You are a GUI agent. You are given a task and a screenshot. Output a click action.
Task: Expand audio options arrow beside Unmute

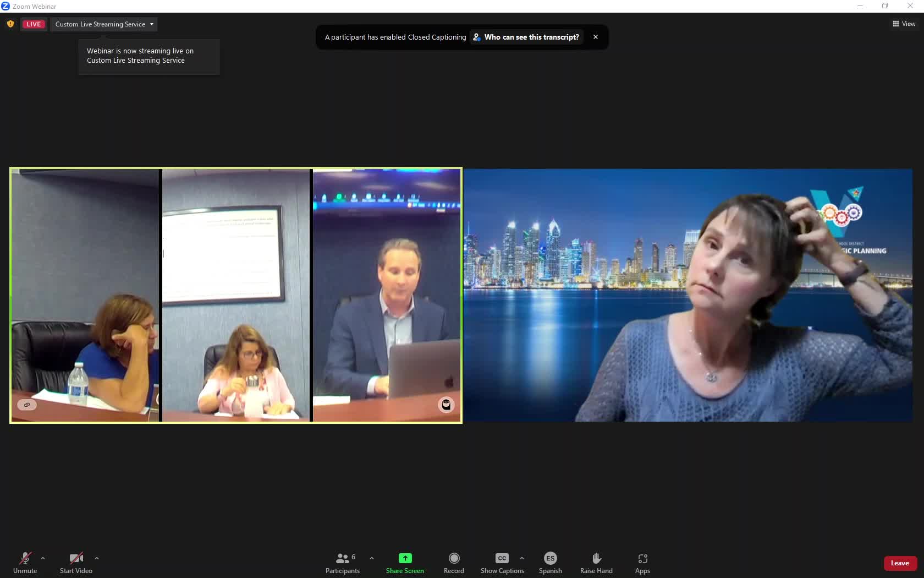(43, 558)
